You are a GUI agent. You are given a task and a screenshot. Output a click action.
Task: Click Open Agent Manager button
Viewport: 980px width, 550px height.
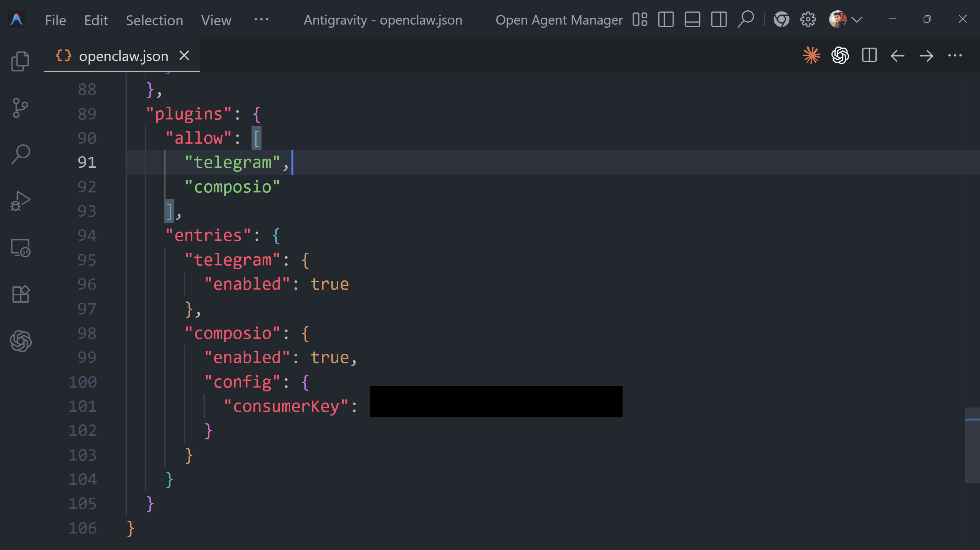559,20
